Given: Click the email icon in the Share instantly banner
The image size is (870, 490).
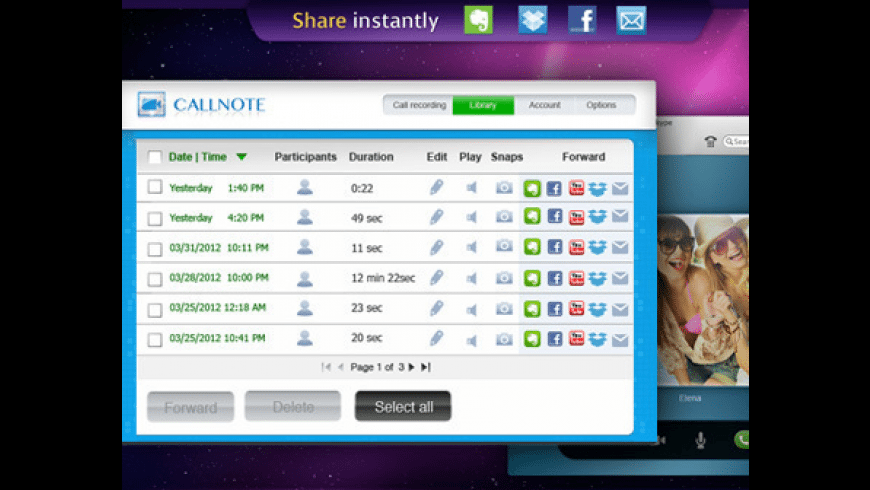Looking at the screenshot, I should pos(631,21).
